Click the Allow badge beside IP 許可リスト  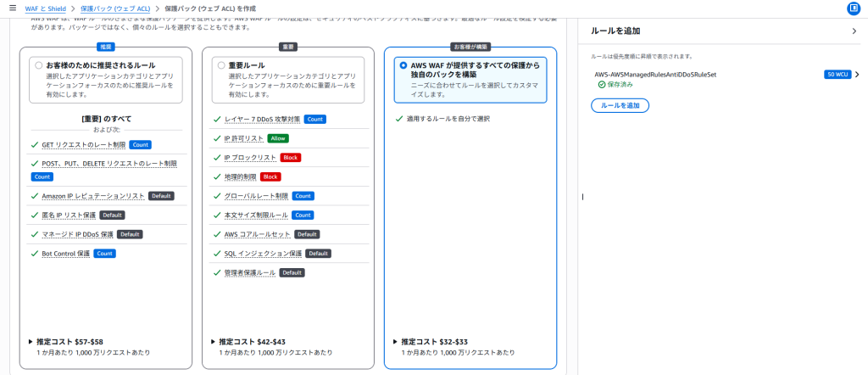[278, 138]
